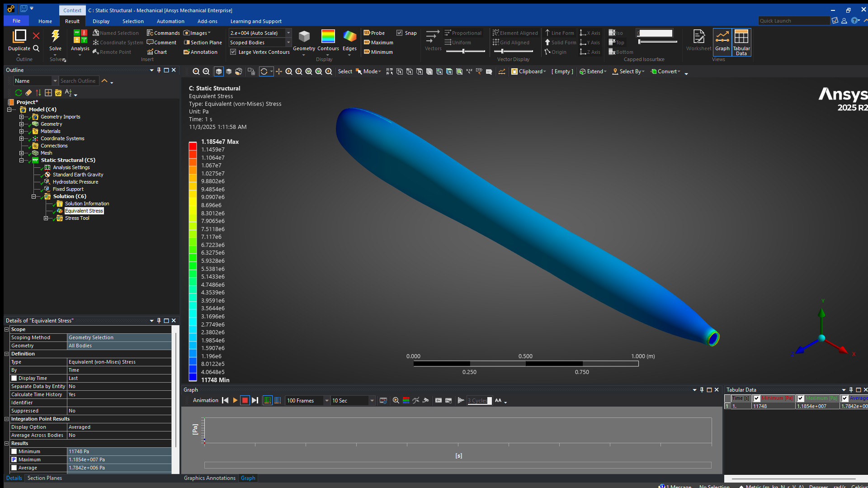
Task: Expand the Mesh tree item
Action: tap(21, 153)
